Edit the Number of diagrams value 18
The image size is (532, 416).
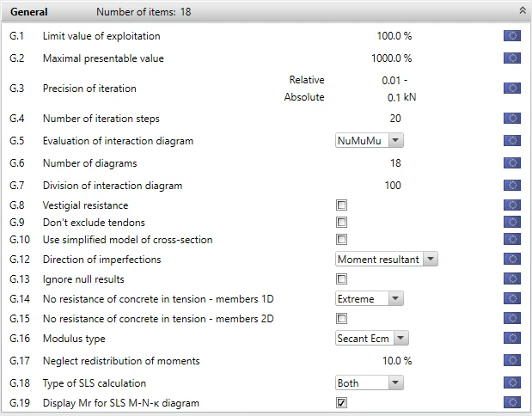tap(395, 162)
